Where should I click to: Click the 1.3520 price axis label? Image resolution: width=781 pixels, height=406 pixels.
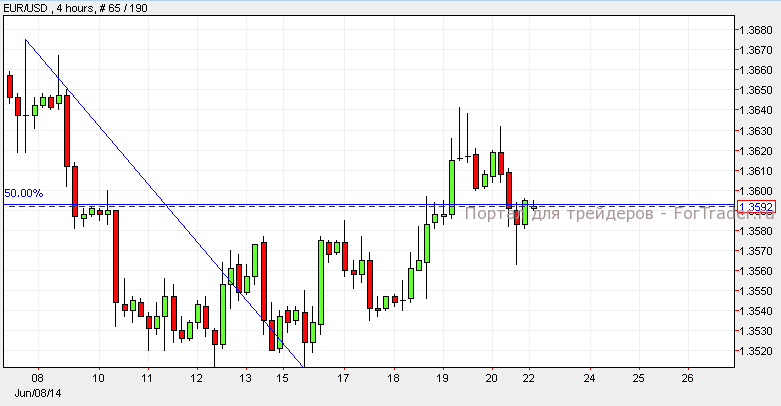(x=756, y=351)
